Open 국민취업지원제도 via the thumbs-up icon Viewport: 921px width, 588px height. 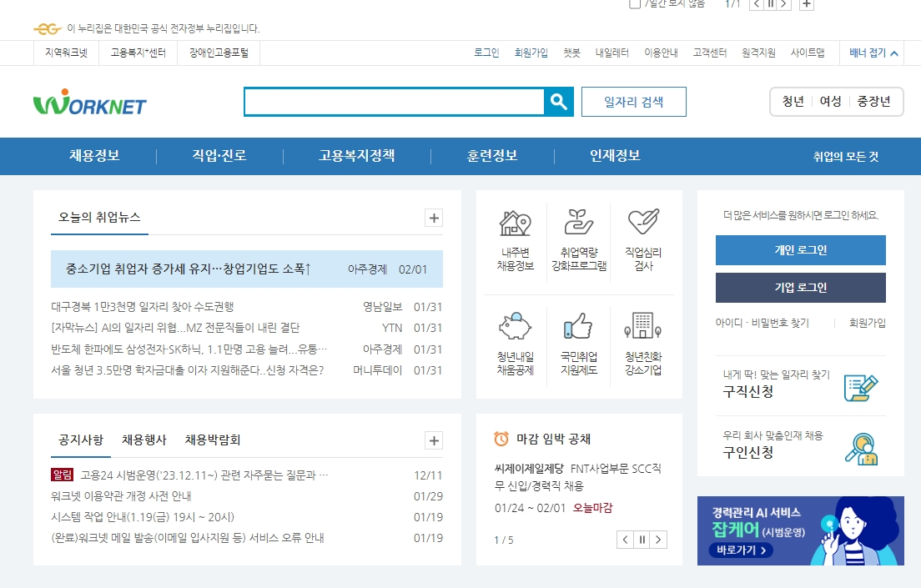point(579,327)
